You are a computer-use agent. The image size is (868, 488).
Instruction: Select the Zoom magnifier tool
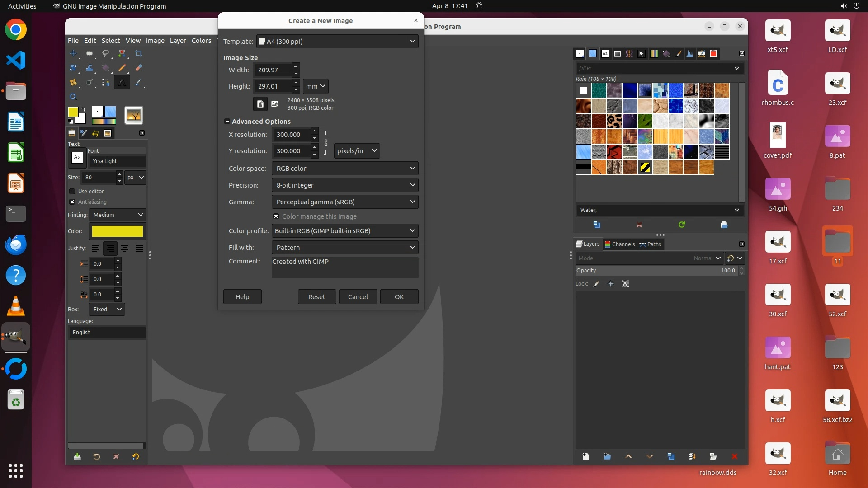click(x=73, y=97)
